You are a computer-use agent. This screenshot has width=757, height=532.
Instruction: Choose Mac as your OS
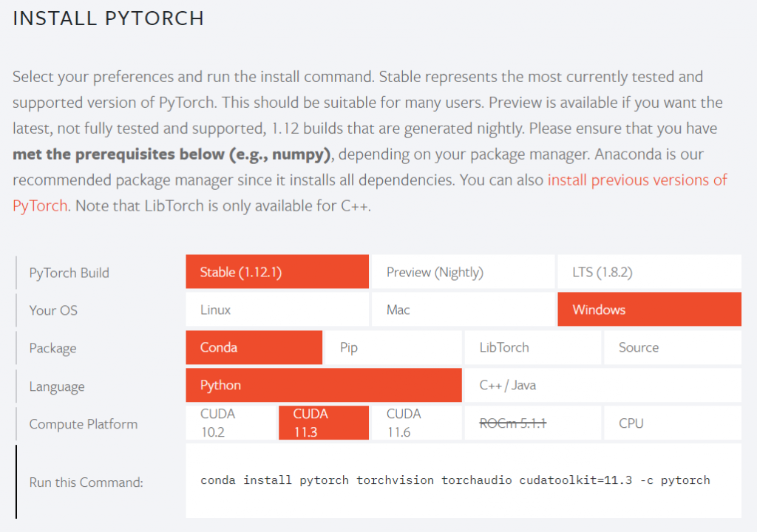click(x=462, y=310)
